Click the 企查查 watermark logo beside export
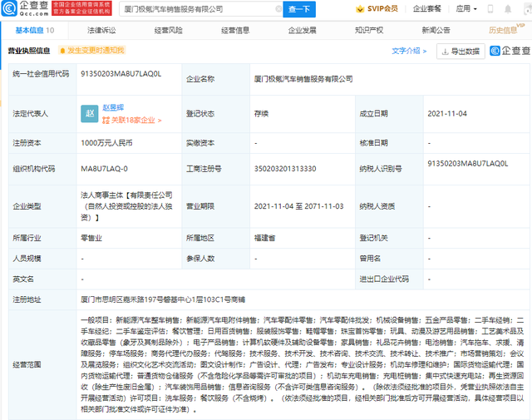Screen dimensions: 532x420 [508, 51]
